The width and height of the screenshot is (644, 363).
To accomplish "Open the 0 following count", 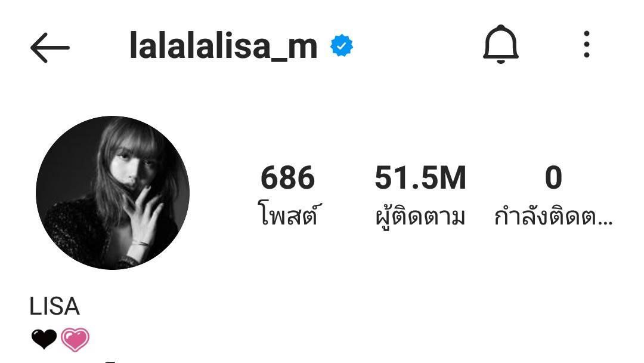I will (x=553, y=177).
